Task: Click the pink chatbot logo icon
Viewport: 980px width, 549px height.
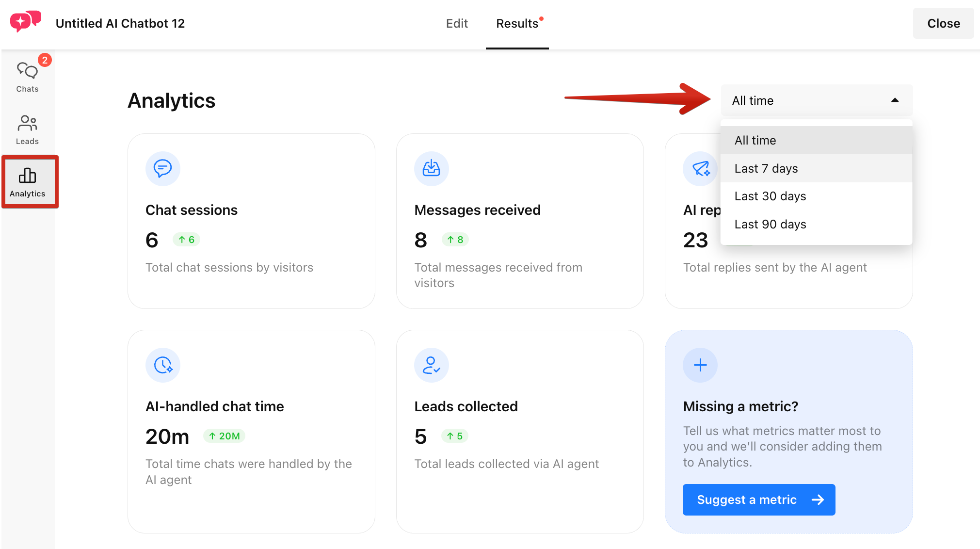Action: point(26,22)
